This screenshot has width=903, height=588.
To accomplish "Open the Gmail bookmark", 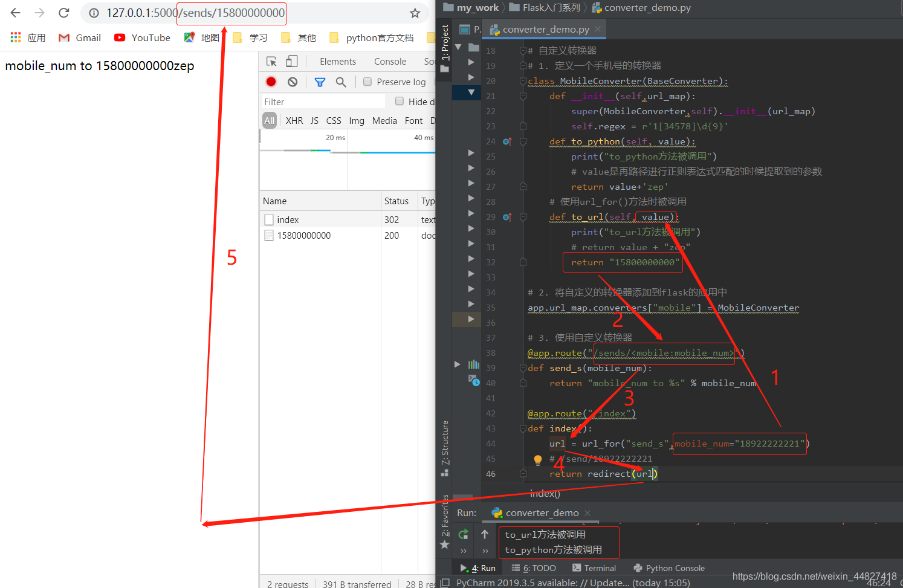I will coord(79,37).
